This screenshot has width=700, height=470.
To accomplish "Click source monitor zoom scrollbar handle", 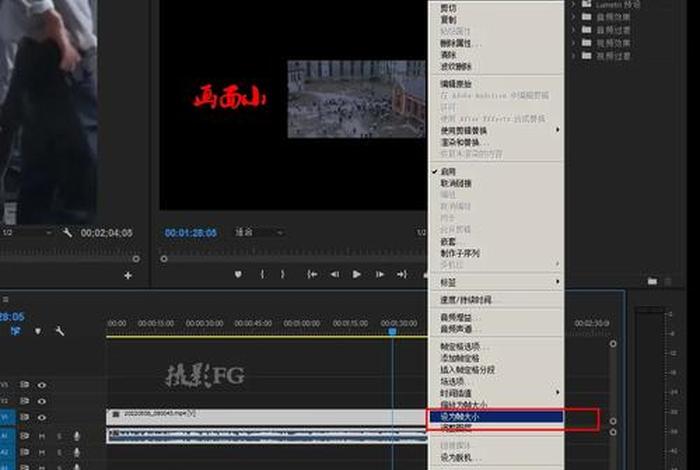I will 136,259.
